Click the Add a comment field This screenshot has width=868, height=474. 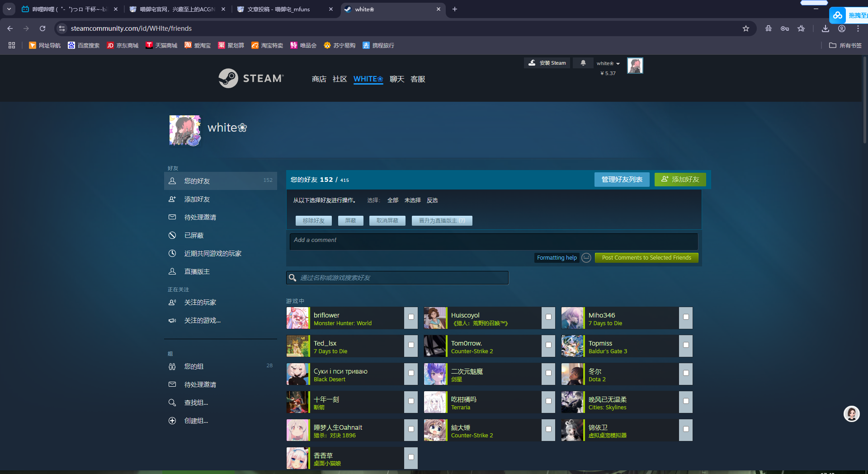[494, 242]
